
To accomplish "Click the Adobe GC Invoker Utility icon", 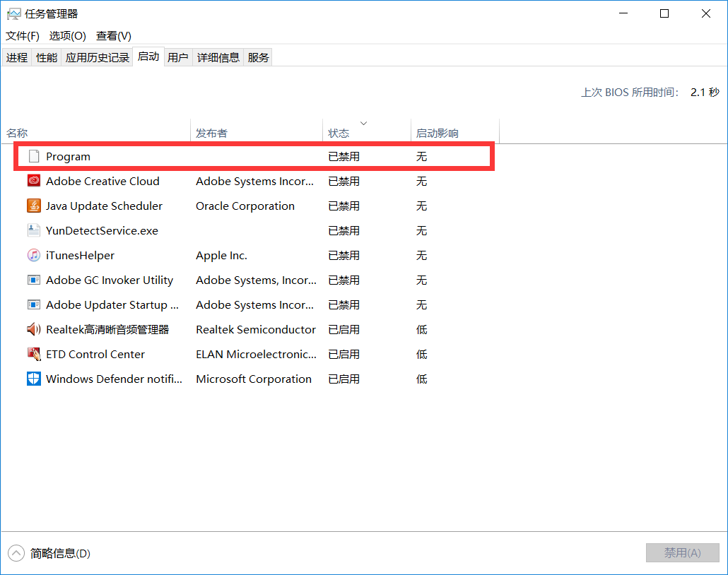I will [33, 280].
